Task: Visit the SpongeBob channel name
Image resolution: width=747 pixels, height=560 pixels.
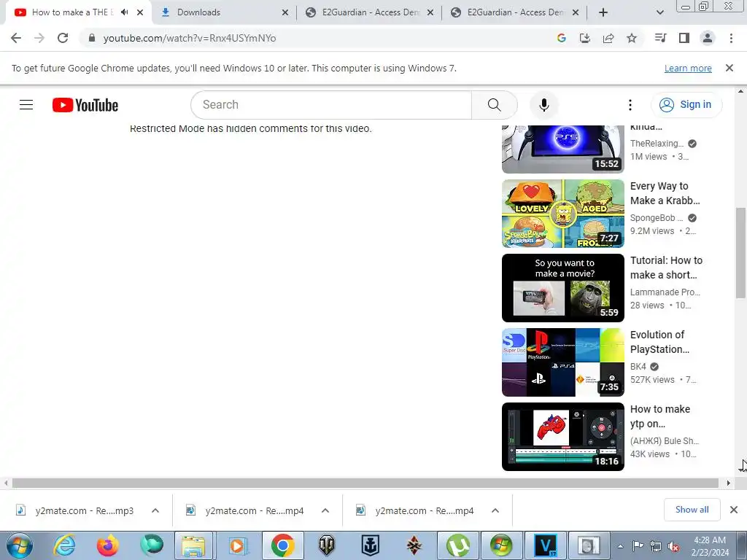Action: tap(657, 218)
